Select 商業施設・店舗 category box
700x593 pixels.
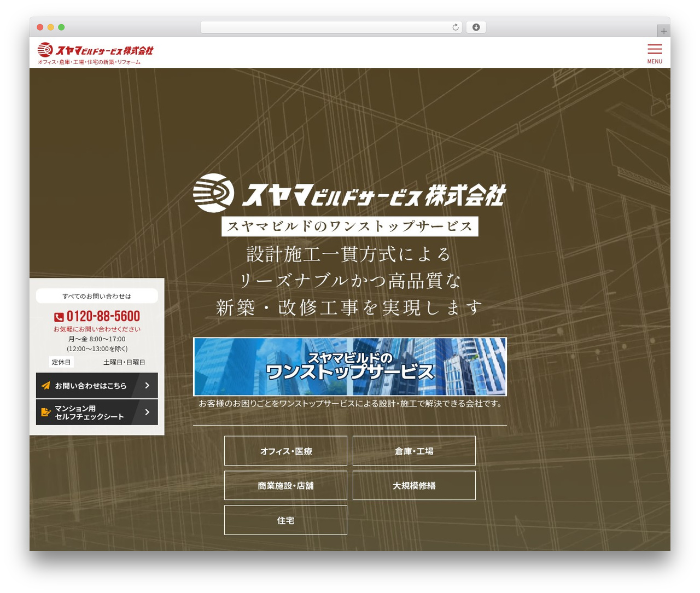(285, 485)
